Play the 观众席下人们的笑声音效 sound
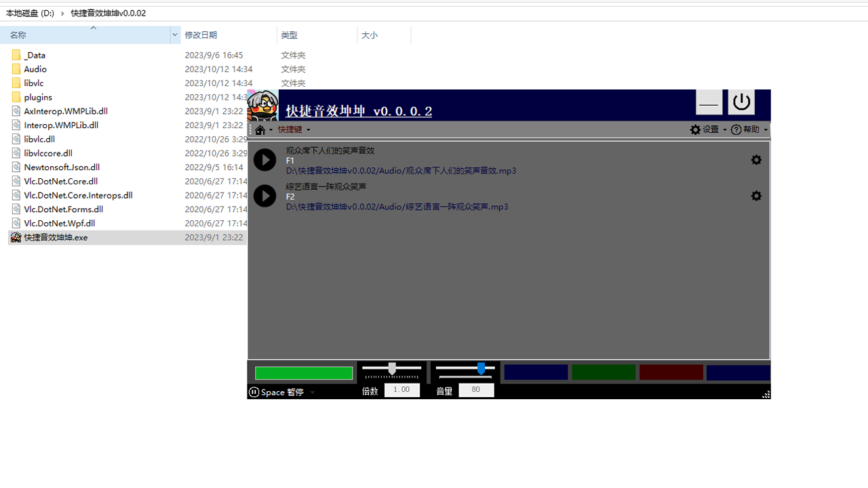868x488 pixels. pos(264,159)
